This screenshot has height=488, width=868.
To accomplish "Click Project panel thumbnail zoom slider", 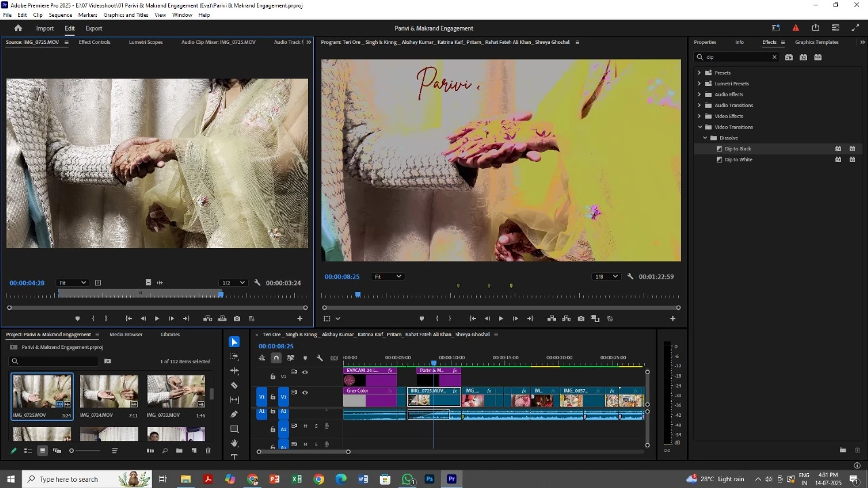I will pos(71,451).
